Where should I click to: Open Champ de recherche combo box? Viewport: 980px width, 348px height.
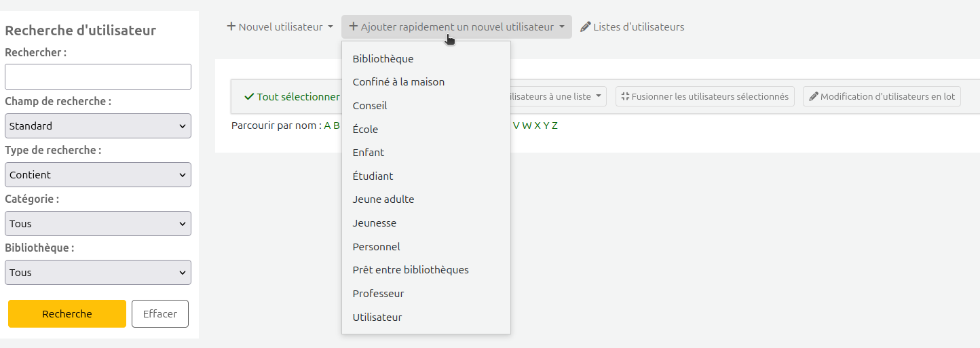pos(98,125)
